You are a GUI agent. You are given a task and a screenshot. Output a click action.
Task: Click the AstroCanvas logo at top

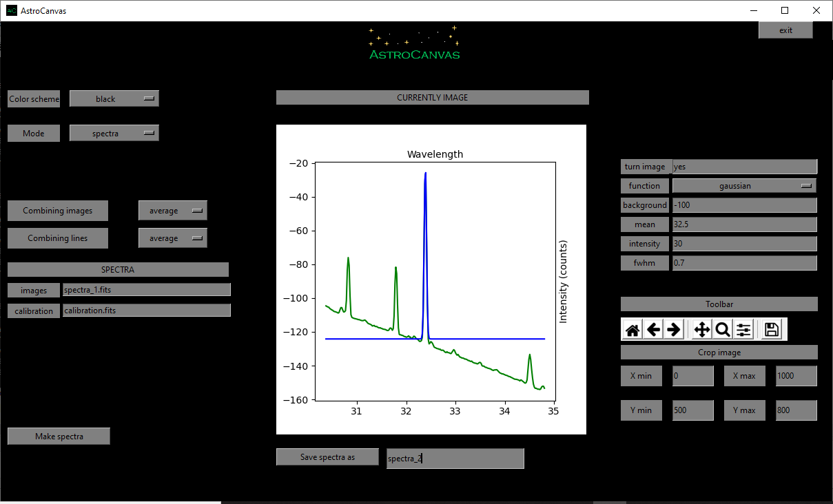click(414, 43)
